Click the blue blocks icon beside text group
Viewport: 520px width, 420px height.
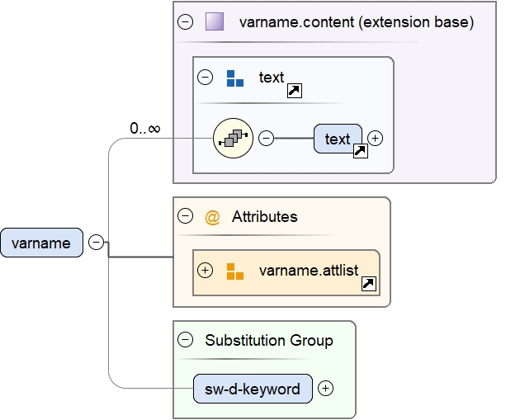pos(235,78)
